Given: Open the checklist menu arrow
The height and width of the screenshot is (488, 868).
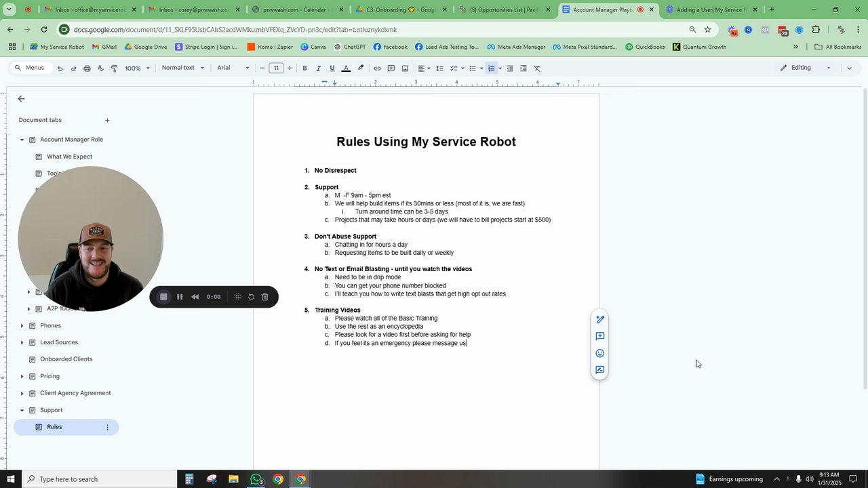Looking at the screenshot, I should [x=462, y=68].
